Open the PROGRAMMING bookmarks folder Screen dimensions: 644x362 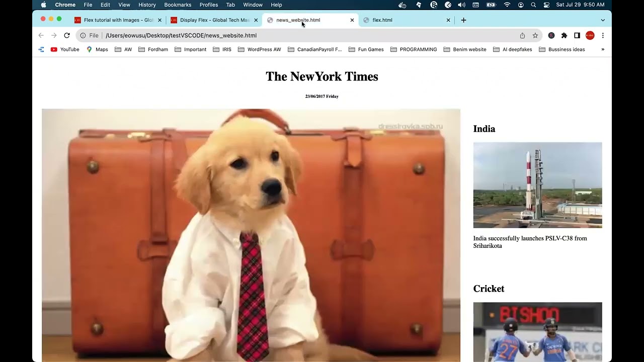pyautogui.click(x=413, y=49)
